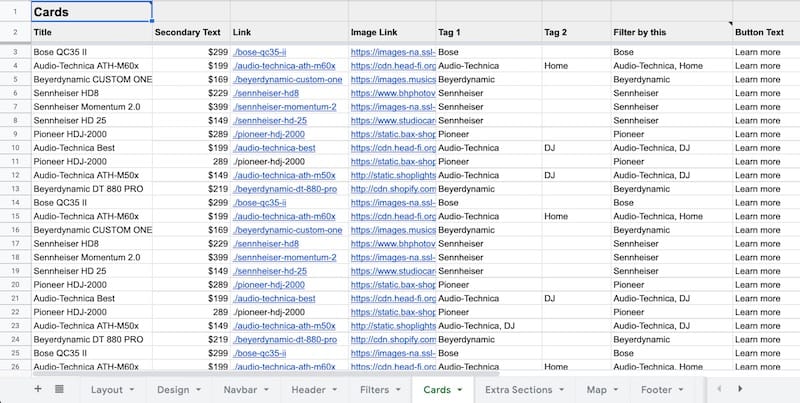Open the ./sennheiser-momentum-2 link in row 7
The image size is (800, 403).
[x=285, y=107]
